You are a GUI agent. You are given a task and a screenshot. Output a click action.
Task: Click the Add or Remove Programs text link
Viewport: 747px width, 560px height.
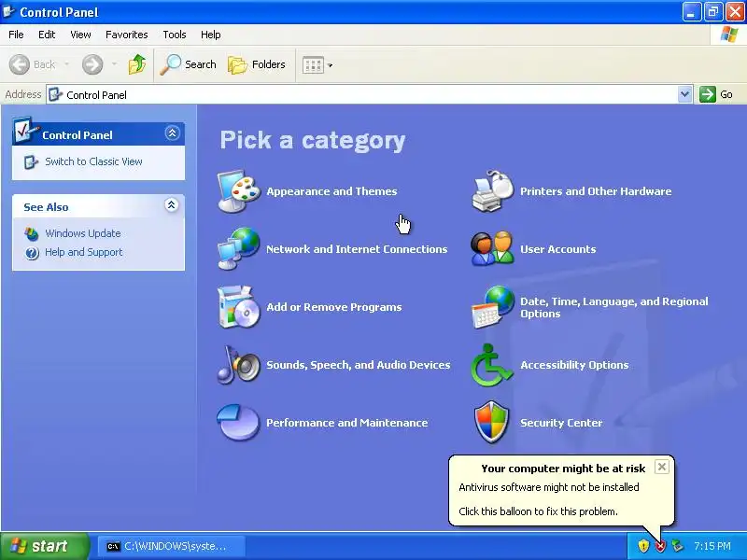pos(334,307)
